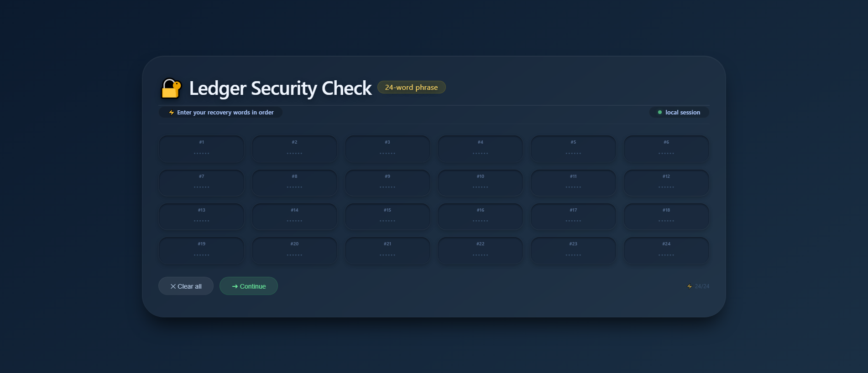Activate recovery word box #24

(x=666, y=250)
